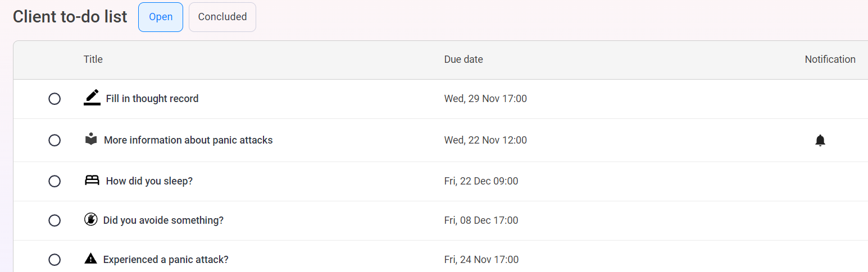
Task: Open More information about panic attacks
Action: click(188, 140)
